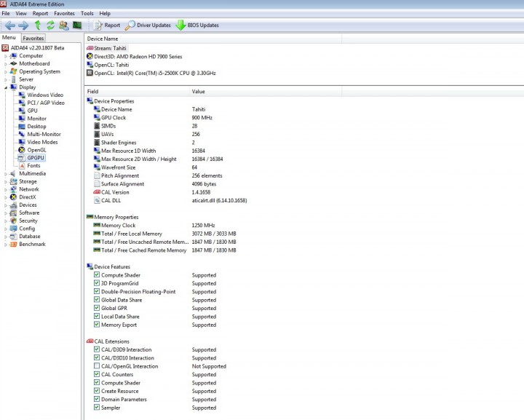This screenshot has width=524, height=420.
Task: Click the Forward arrow toolbar icon
Action: tap(23, 25)
